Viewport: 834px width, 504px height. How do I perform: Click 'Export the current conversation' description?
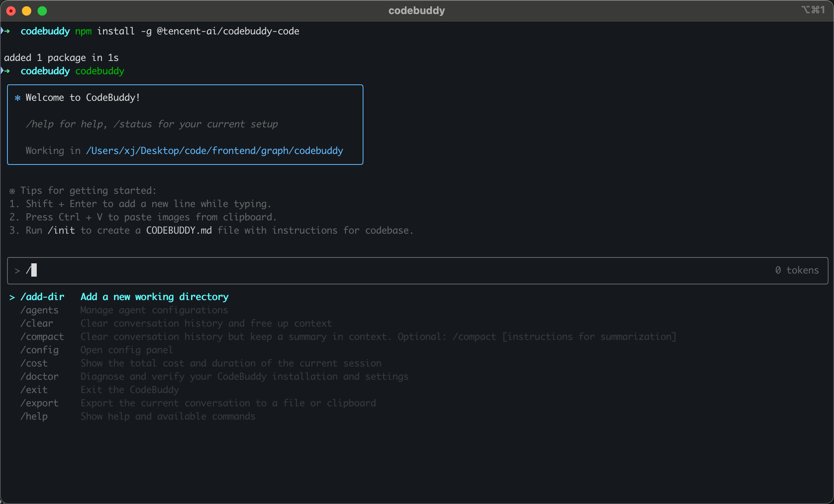point(228,403)
